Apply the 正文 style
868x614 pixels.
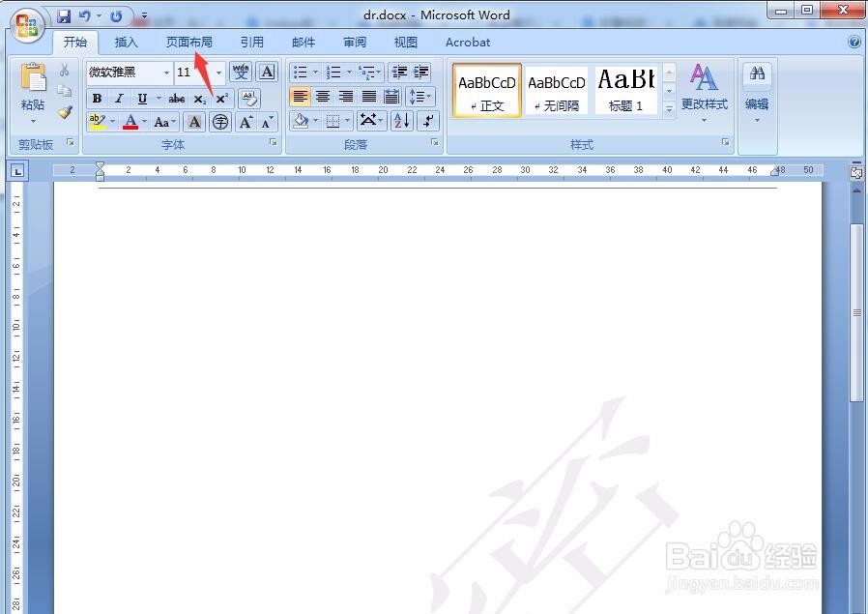(x=487, y=90)
